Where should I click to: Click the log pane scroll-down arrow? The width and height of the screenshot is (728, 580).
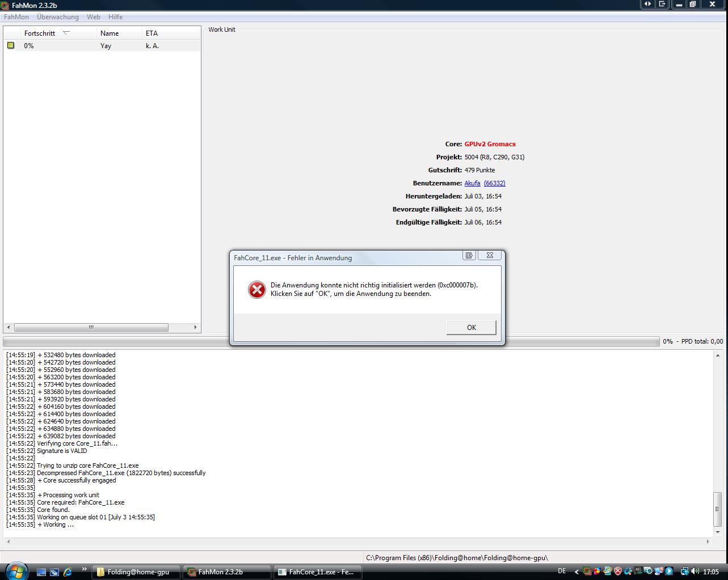click(x=718, y=532)
